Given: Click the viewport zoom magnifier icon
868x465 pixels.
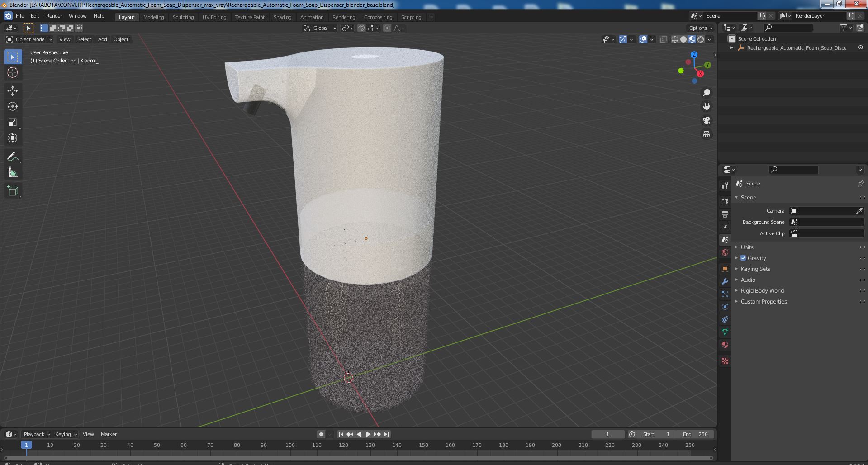Looking at the screenshot, I should pyautogui.click(x=706, y=93).
